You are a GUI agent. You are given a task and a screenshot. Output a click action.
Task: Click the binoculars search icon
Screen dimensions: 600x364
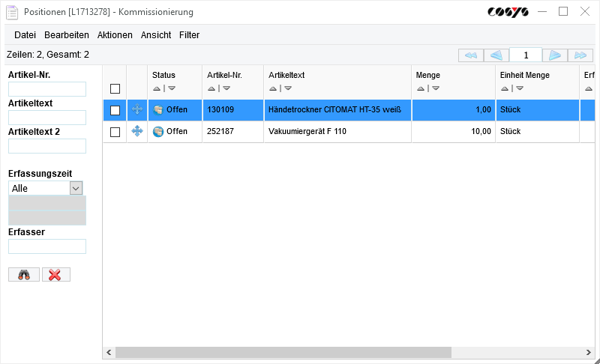(x=24, y=275)
